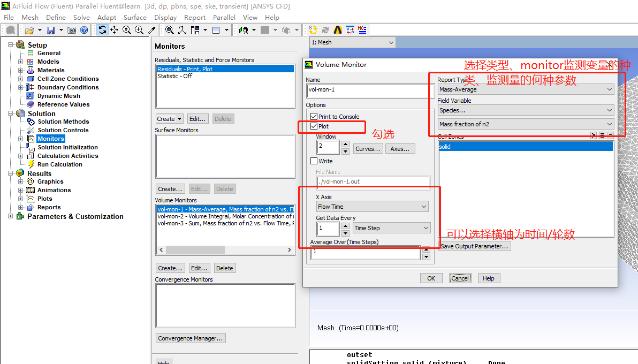Open the Parallel menu
The width and height of the screenshot is (638, 364).
pyautogui.click(x=224, y=18)
